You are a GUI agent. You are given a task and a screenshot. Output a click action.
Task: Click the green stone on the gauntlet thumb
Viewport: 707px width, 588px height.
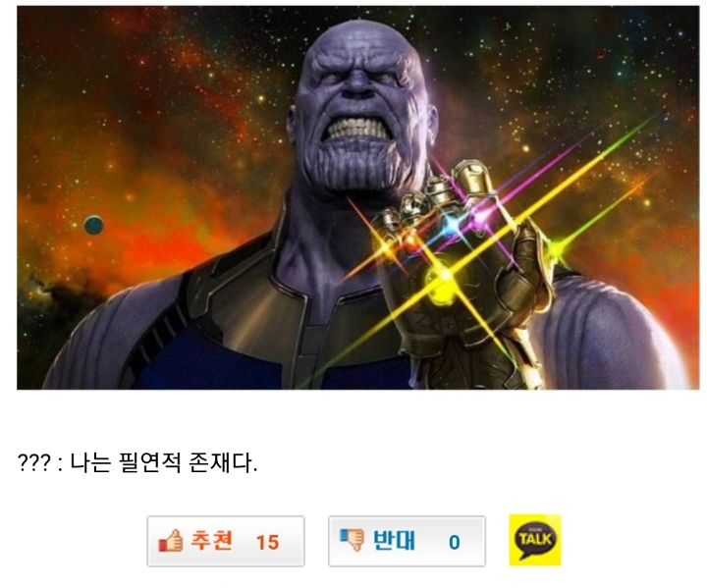point(556,248)
